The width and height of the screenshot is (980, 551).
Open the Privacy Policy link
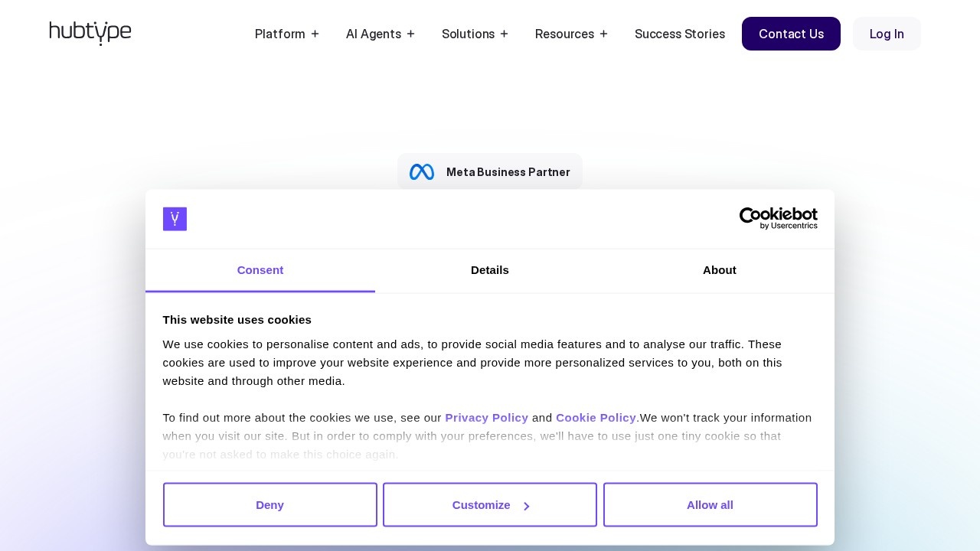click(487, 418)
